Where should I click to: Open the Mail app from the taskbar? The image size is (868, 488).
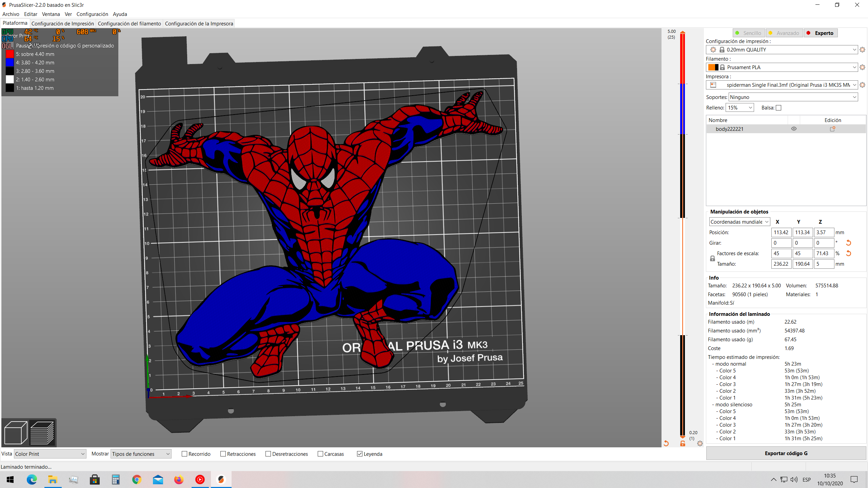pos(158,480)
